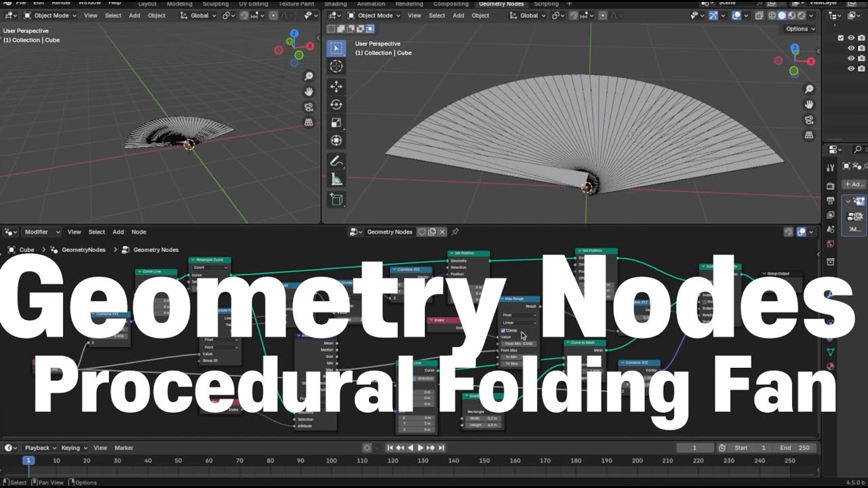This screenshot has width=868, height=488.
Task: Toggle camera view icon in right viewport
Action: 809,120
